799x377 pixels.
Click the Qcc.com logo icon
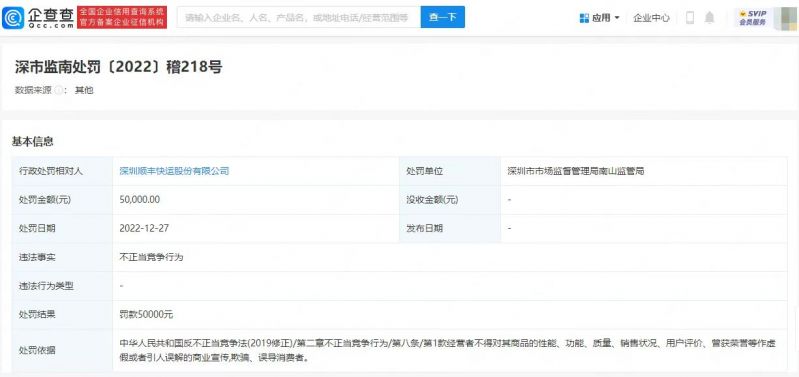(x=13, y=17)
